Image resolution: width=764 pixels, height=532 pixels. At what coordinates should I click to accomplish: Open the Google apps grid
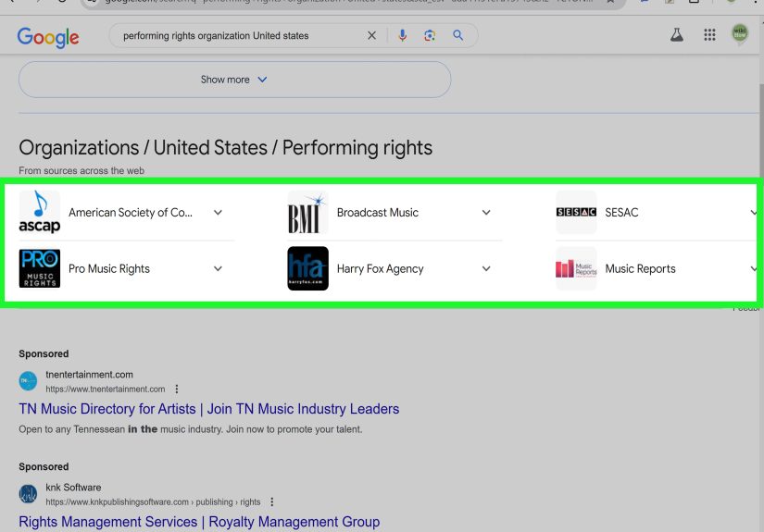(x=709, y=35)
